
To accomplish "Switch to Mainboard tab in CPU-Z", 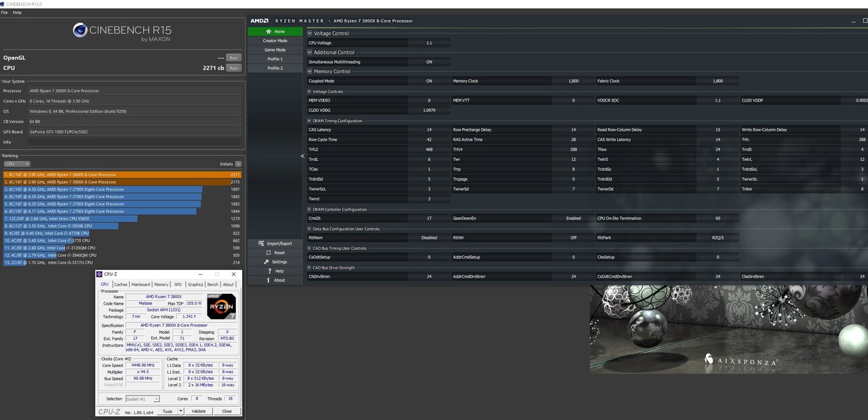I will click(140, 284).
